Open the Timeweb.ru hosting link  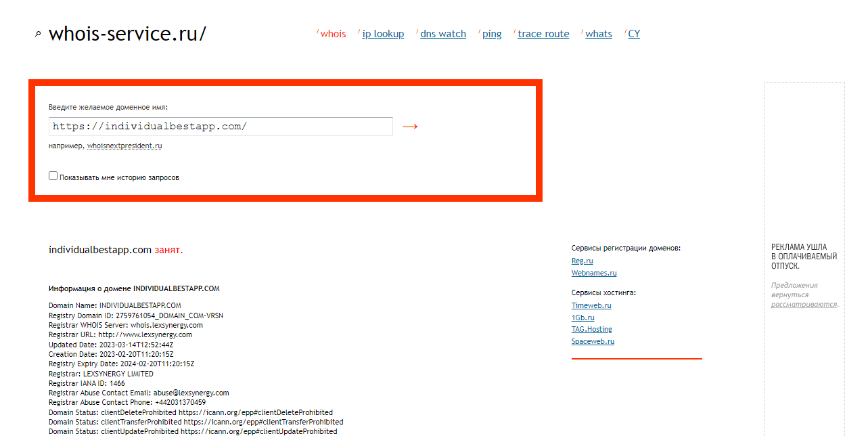click(591, 305)
